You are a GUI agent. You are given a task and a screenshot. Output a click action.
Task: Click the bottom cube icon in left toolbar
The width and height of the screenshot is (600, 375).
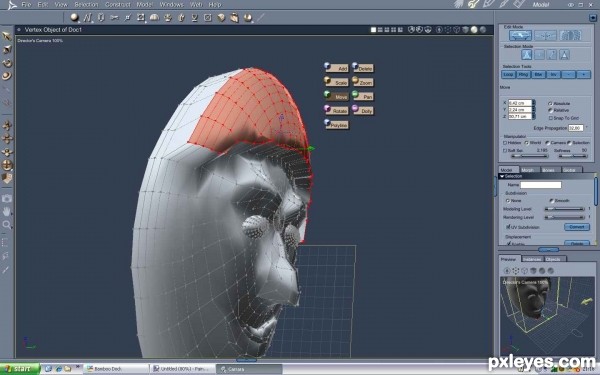click(7, 178)
